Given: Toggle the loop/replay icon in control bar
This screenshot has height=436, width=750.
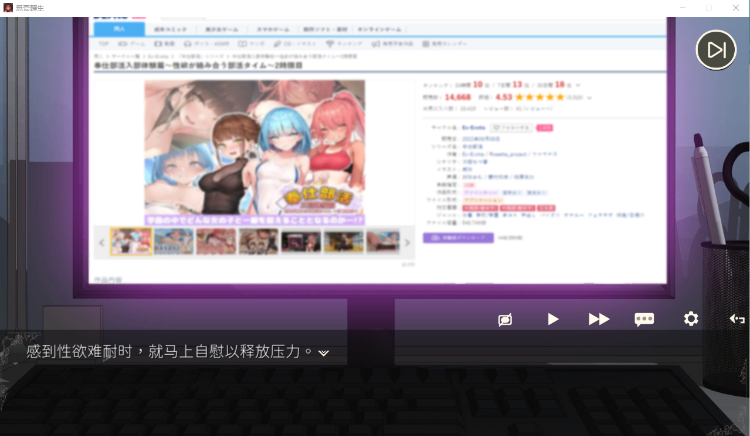Looking at the screenshot, I should (505, 319).
